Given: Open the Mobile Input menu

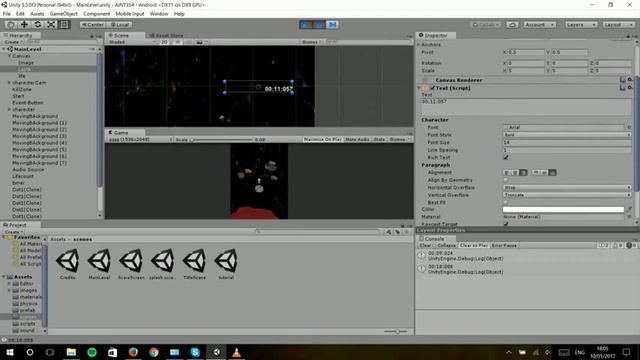Looking at the screenshot, I should click(x=130, y=13).
